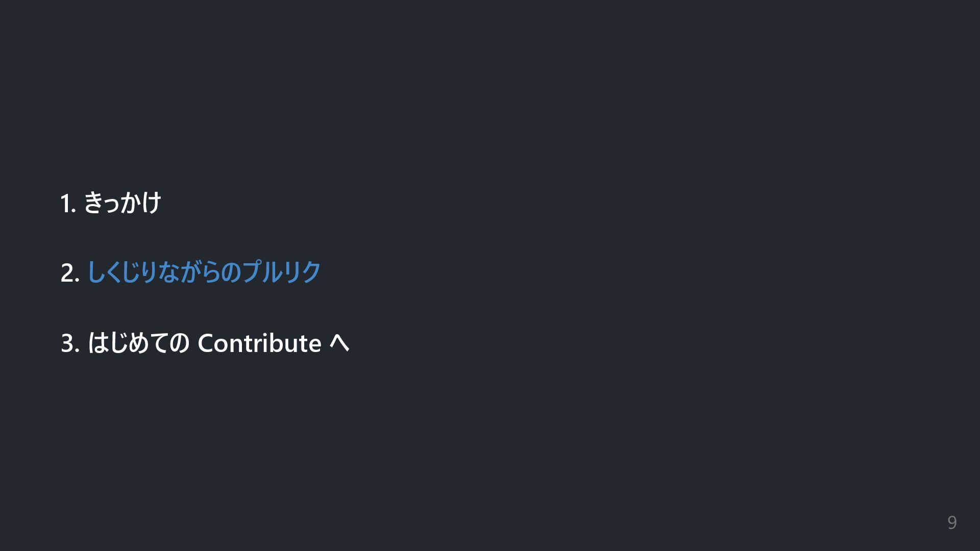980x551 pixels.
Task: Click the slide page number 9
Action: click(951, 522)
